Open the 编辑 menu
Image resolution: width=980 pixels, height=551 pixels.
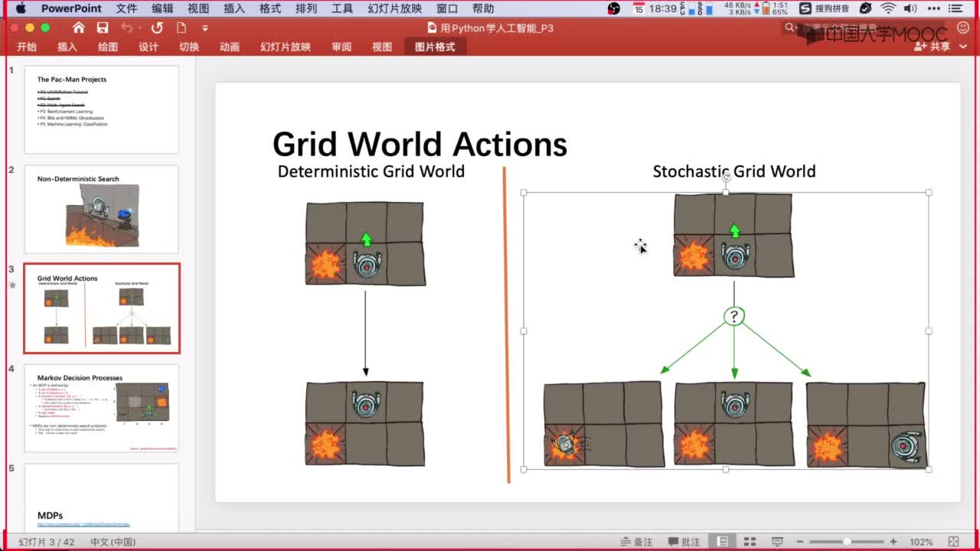coord(162,8)
